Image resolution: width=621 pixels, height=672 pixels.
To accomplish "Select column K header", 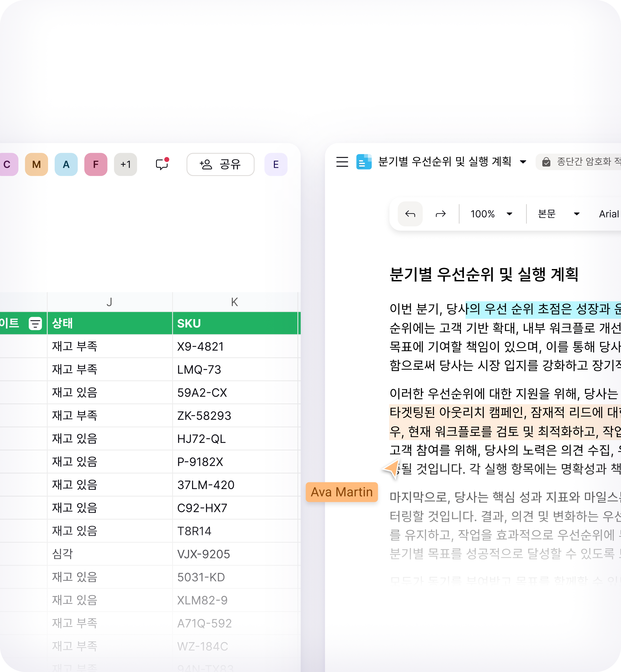I will pyautogui.click(x=235, y=302).
